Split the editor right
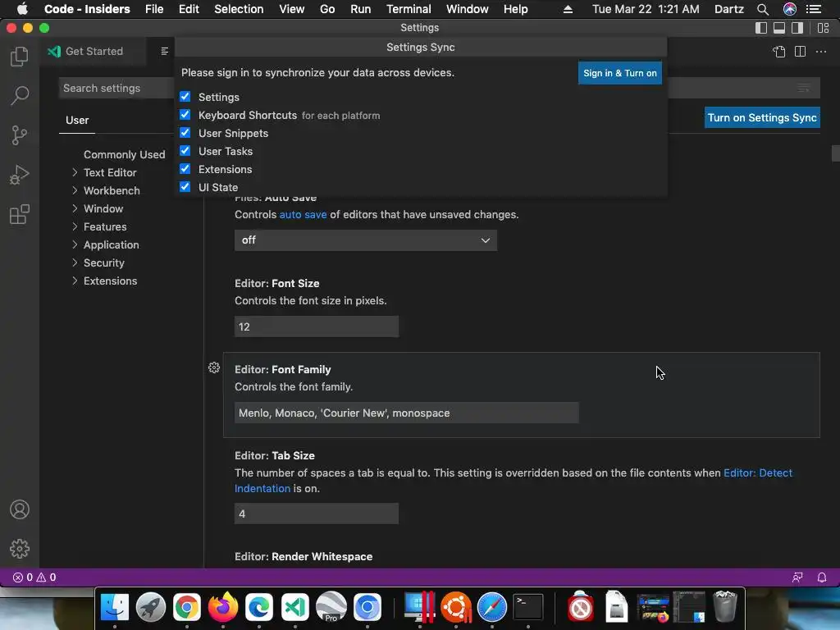 pos(800,52)
